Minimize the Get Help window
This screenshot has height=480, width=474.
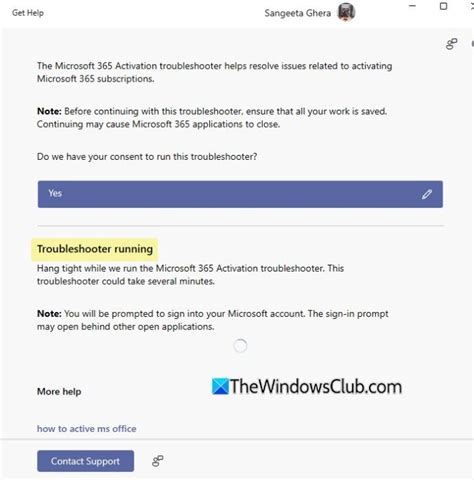(x=413, y=6)
